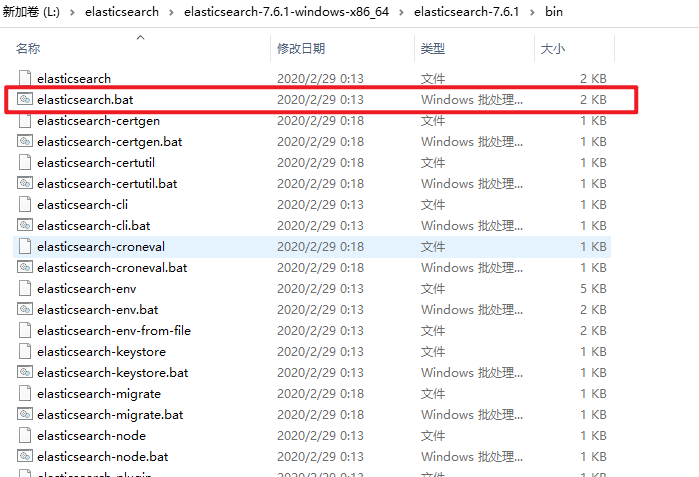Click the elasticsearch-migrate.bat batch icon
Viewport: 699px width, 477px height.
point(25,414)
